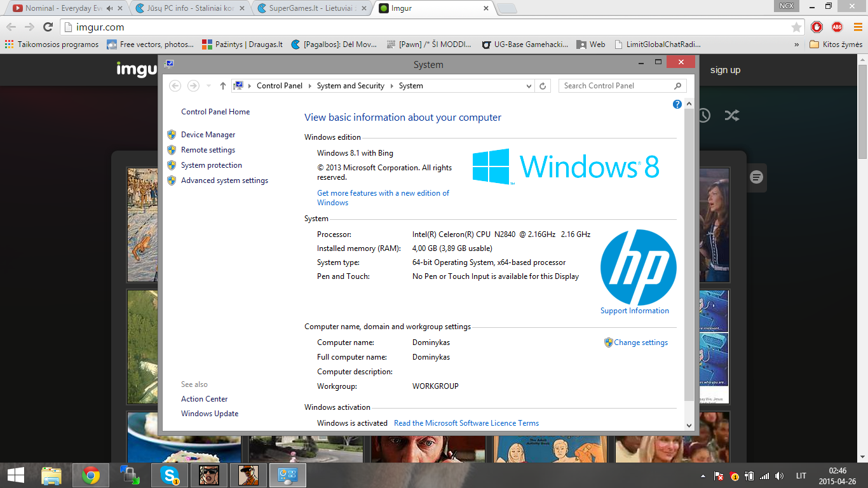Open the Windows Start button
The image size is (868, 488).
[15, 475]
